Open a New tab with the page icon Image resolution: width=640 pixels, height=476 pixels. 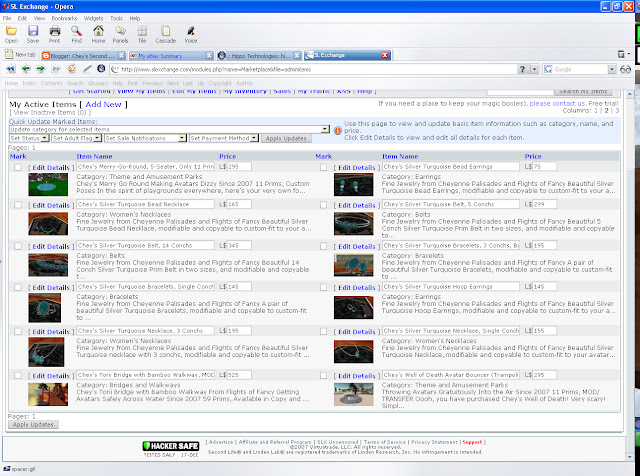coord(9,54)
